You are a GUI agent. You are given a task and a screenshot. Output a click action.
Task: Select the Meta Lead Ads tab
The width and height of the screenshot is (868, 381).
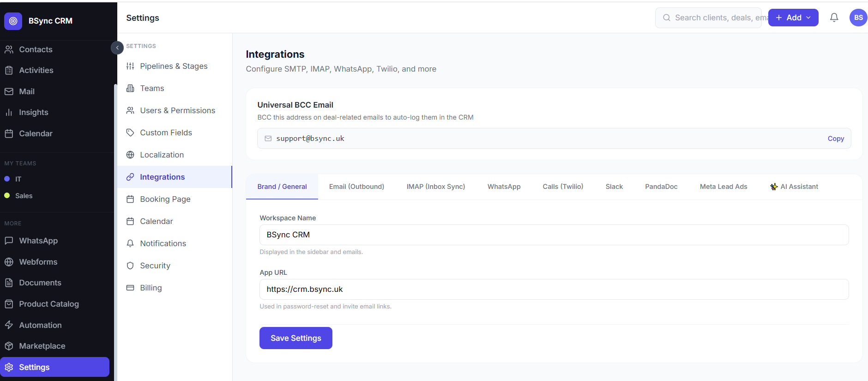coord(723,187)
